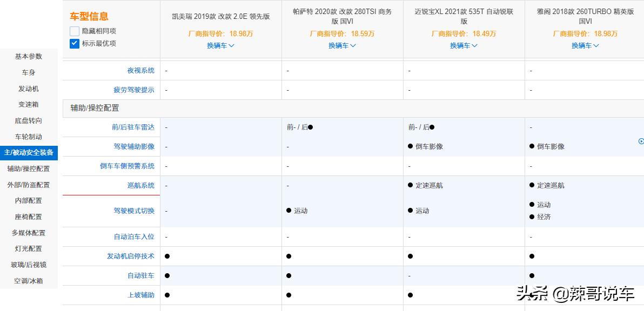Go to 发动机 sidebar section

29,89
